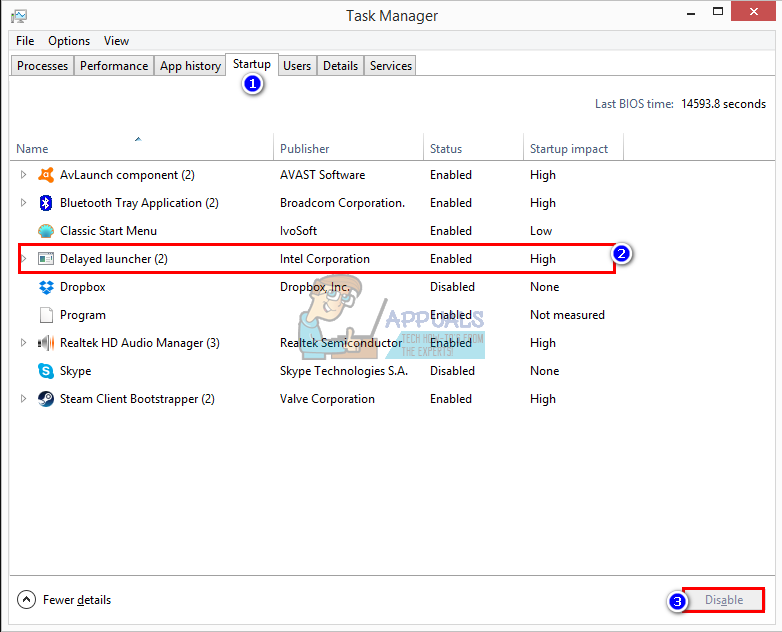Click the Broadcom Corporation. publisher cell

click(x=342, y=203)
